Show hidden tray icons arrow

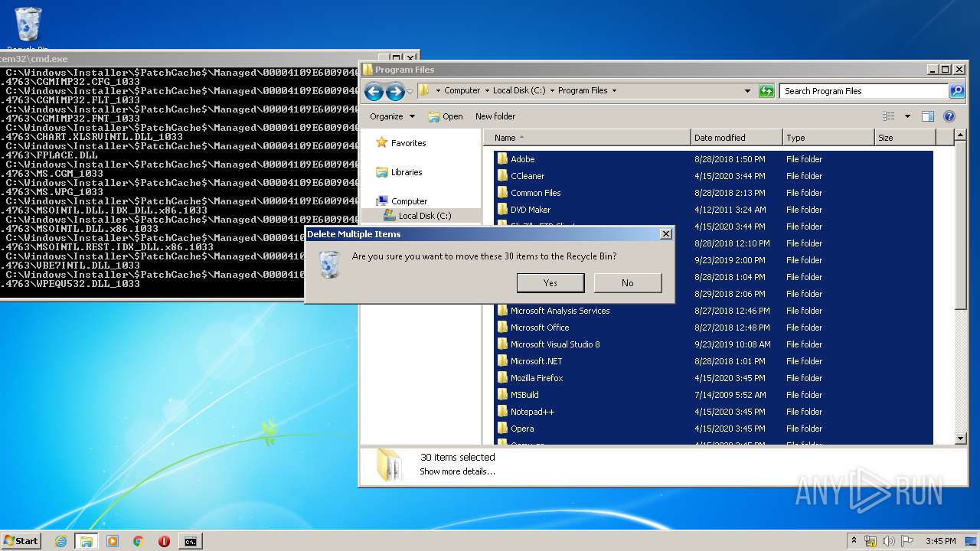click(x=854, y=541)
